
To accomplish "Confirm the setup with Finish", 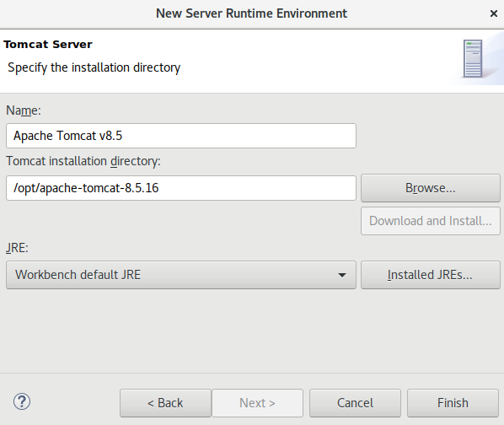I will (453, 403).
